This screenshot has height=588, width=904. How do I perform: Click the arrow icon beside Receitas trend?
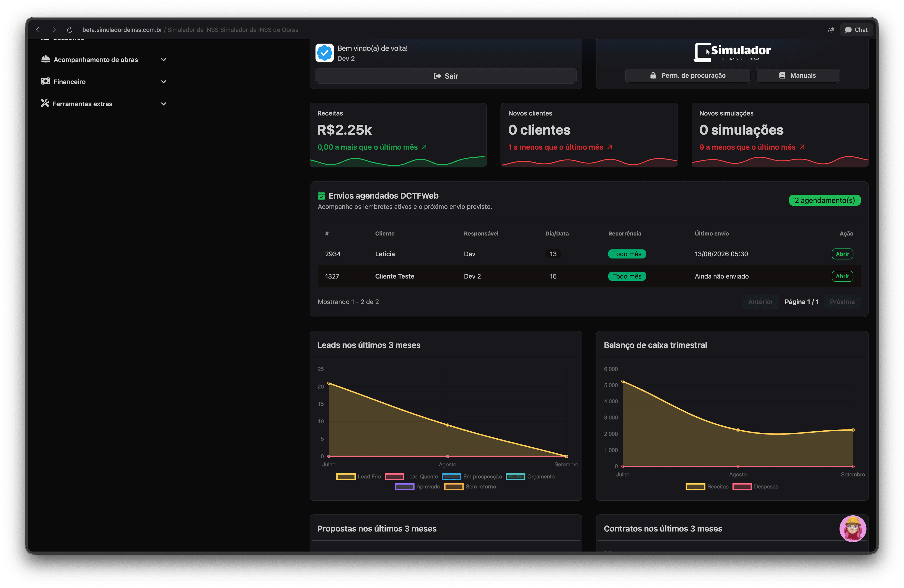pos(424,147)
